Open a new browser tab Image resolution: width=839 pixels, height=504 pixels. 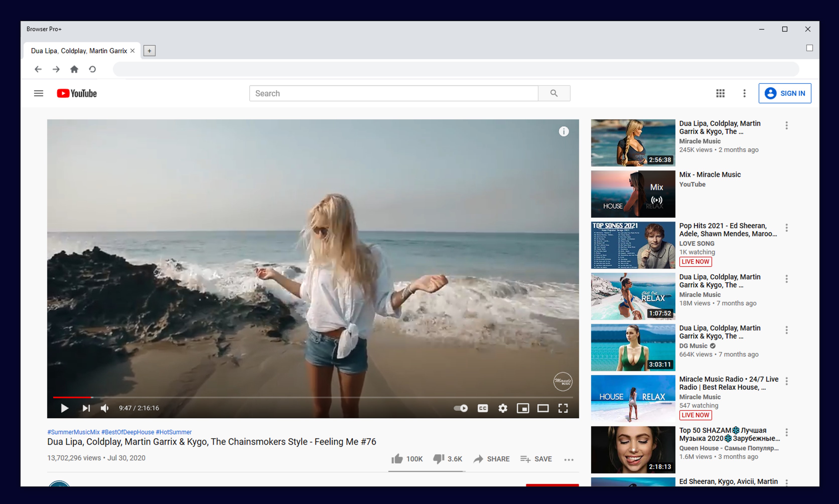[149, 51]
